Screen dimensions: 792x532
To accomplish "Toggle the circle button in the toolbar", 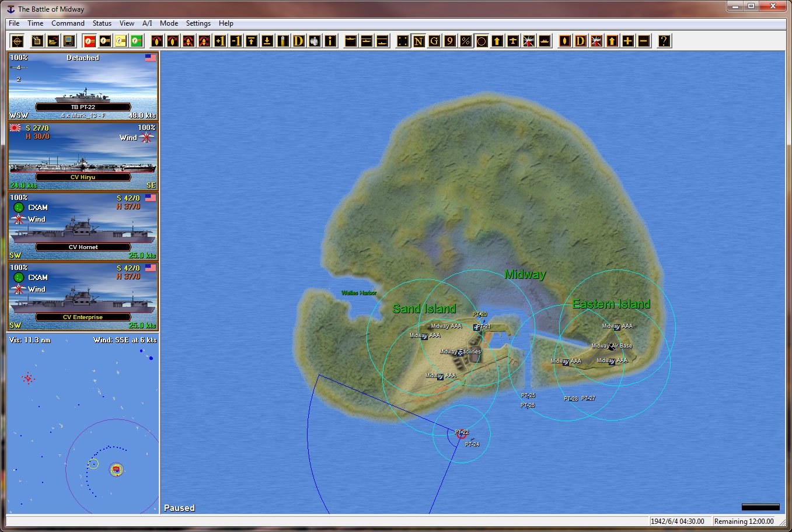I will pyautogui.click(x=482, y=41).
